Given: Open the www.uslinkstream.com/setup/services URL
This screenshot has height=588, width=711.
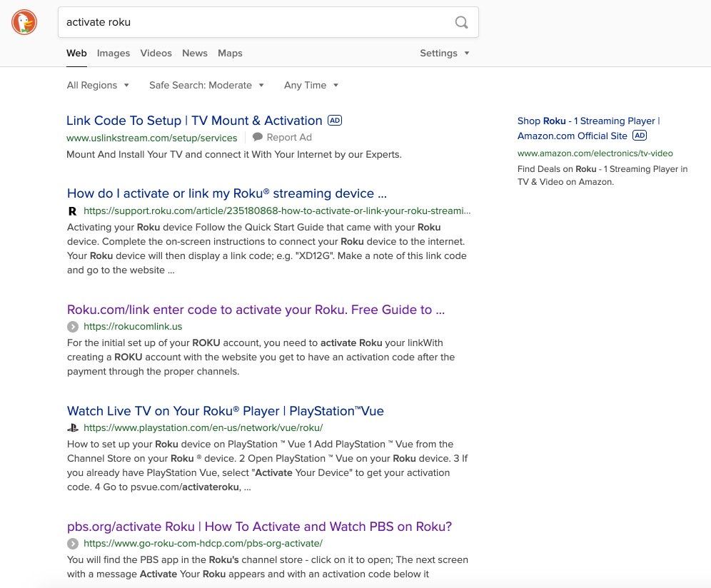Looking at the screenshot, I should click(x=152, y=138).
